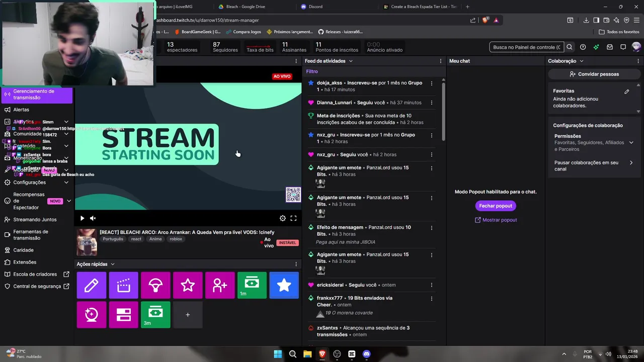Image resolution: width=644 pixels, height=362 pixels.
Task: Click the share icon in address bar
Action: [x=473, y=20]
